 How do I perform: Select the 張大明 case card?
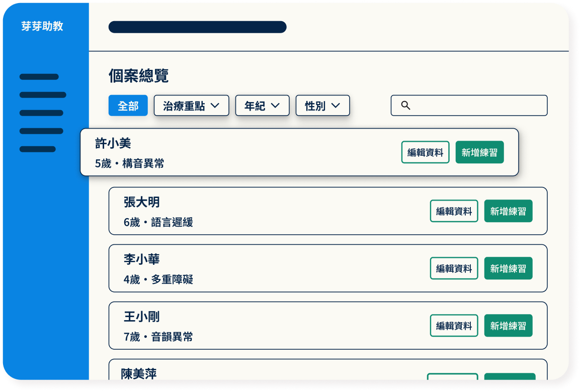[x=272, y=211]
